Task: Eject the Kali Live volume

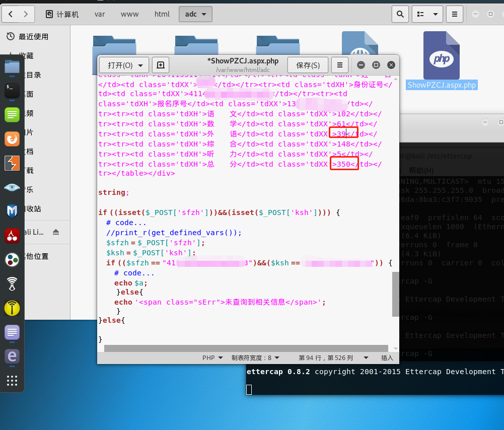Action: [56, 232]
